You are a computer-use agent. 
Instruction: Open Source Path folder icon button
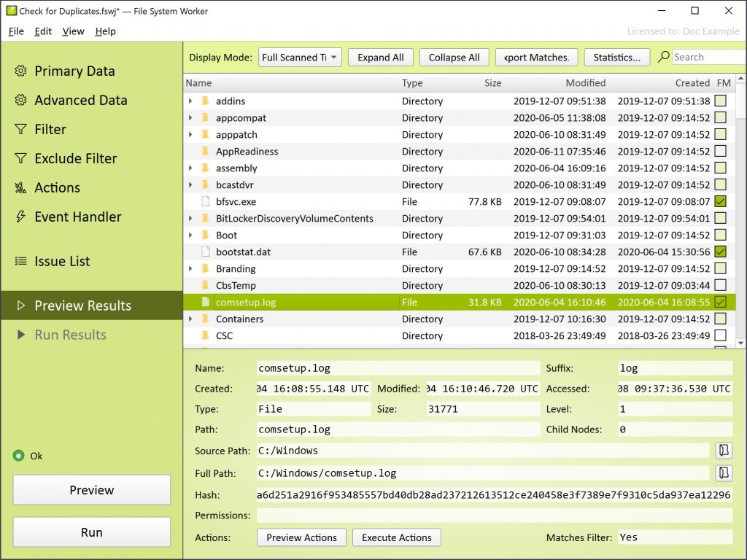click(724, 451)
